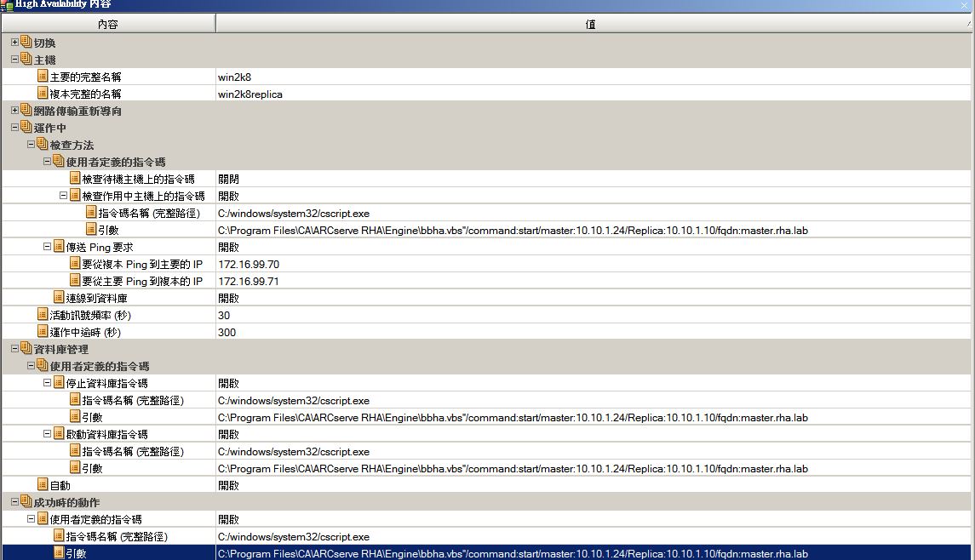
Task: Click the 連線到資料庫 property icon
Action: tap(59, 297)
